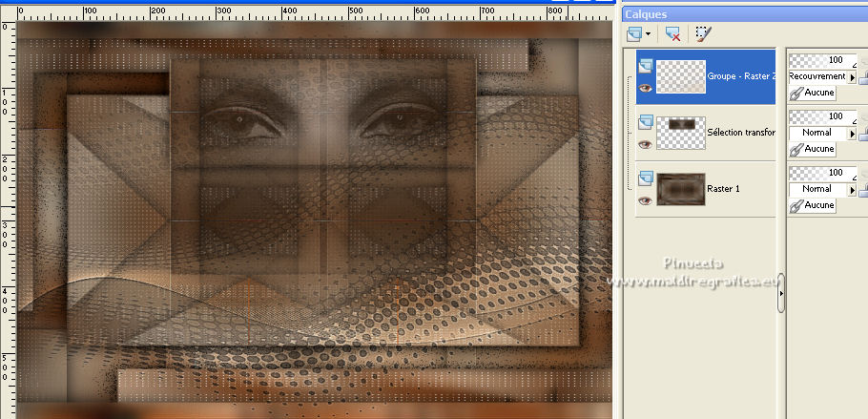Screen dimensions: 868x419
Task: Click the New Layer icon in Calques toolbar
Action: tap(634, 34)
